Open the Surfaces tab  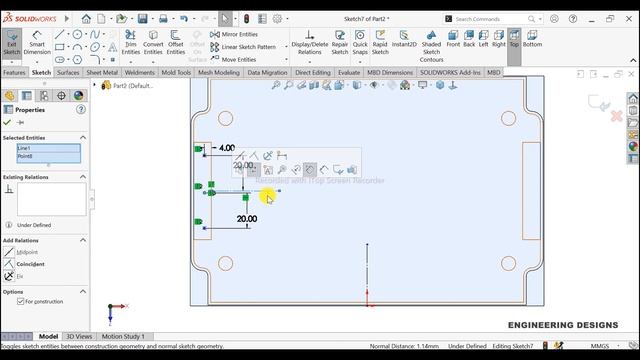(68, 72)
